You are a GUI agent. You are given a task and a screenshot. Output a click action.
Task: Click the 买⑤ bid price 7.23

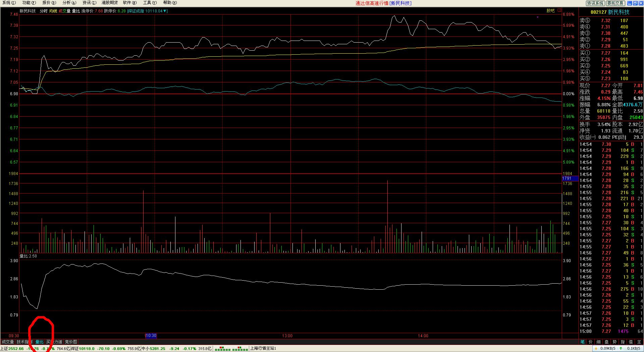coord(606,78)
